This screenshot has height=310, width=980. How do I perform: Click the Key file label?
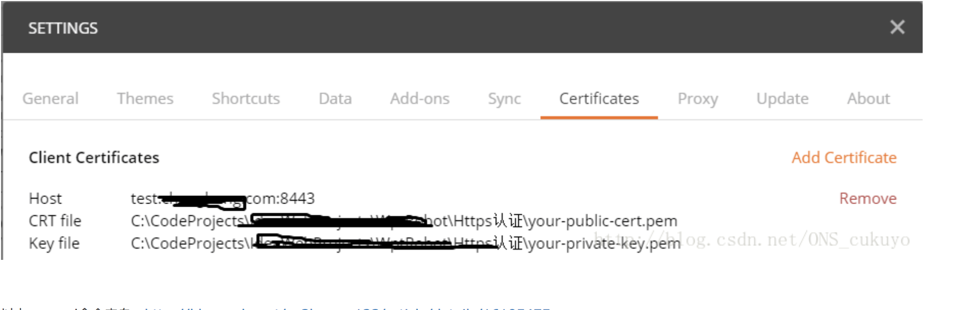coord(54,243)
